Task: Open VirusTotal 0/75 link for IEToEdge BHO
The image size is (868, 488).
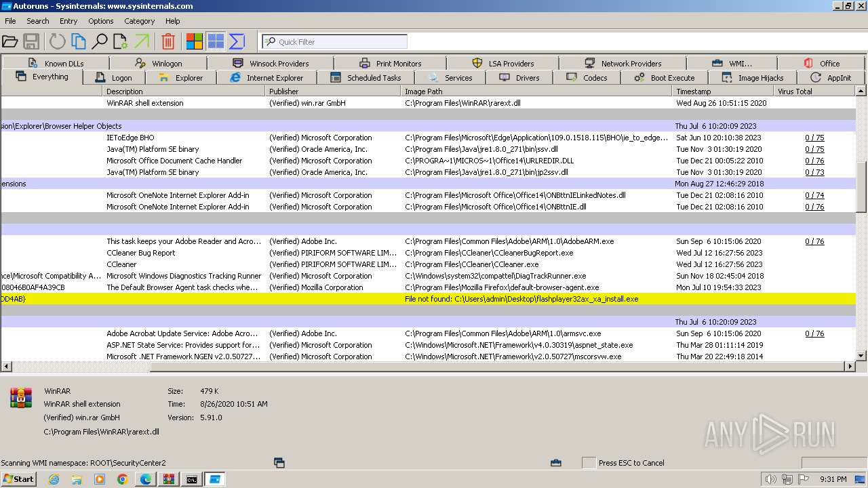Action: pyautogui.click(x=814, y=138)
